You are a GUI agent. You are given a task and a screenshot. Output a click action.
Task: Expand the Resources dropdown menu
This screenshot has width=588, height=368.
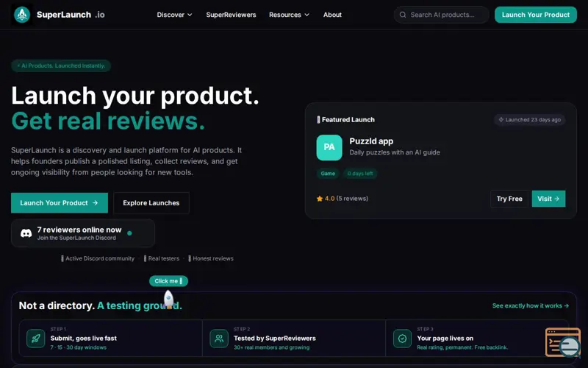click(289, 15)
